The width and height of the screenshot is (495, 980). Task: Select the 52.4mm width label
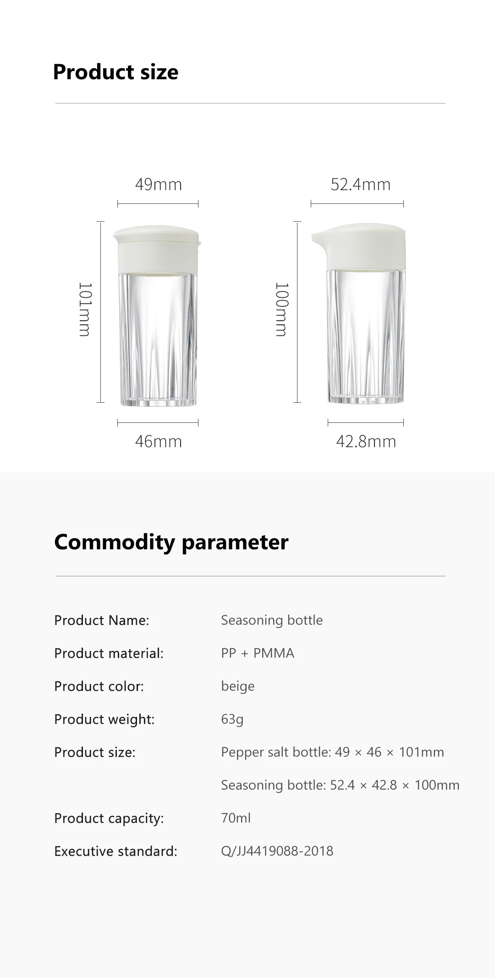360,185
